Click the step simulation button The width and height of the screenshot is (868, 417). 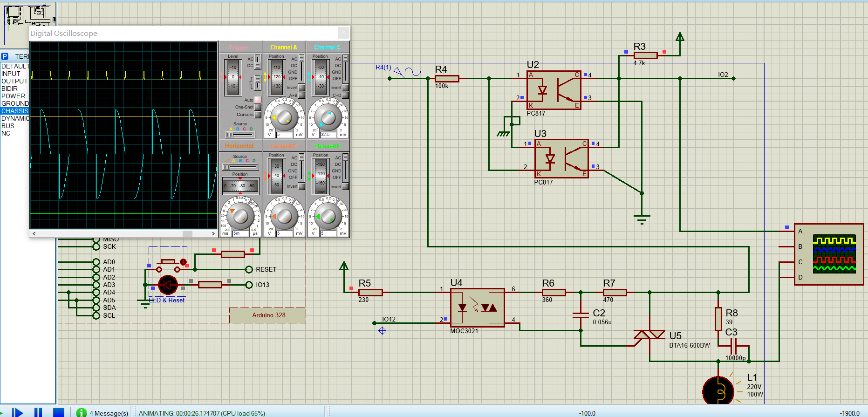coord(18,413)
